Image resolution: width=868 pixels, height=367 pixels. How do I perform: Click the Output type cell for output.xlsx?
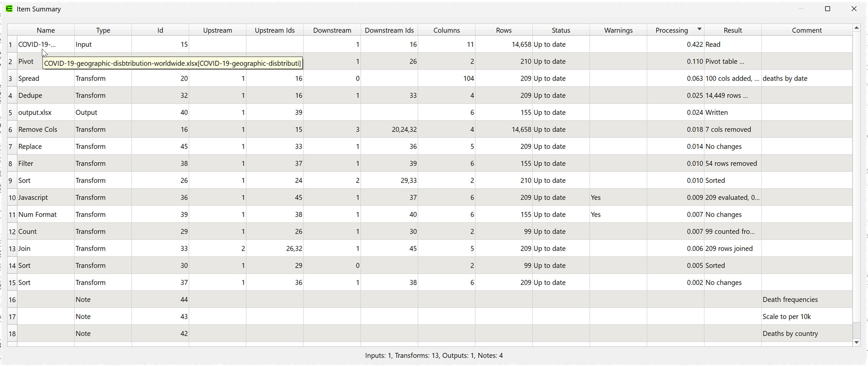tap(103, 112)
